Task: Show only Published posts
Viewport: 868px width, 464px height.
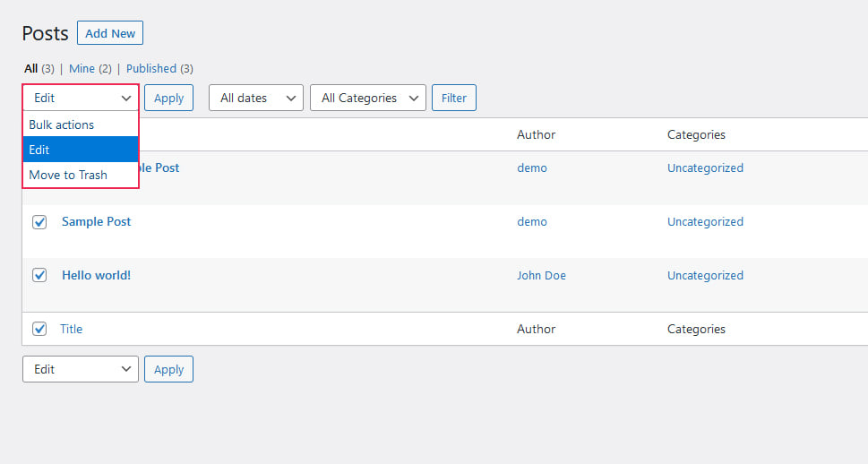Action: [x=151, y=69]
